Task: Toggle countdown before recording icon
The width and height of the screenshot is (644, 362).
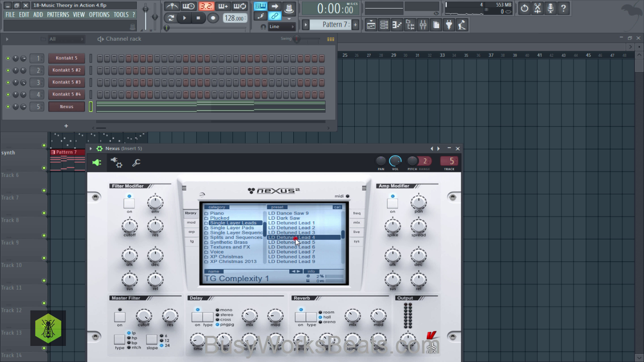Action: [x=206, y=7]
